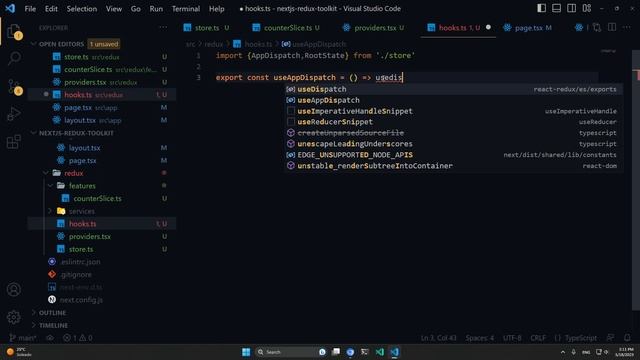
Task: Switch to the counterSlice.ts editor tab
Action: pos(286,28)
